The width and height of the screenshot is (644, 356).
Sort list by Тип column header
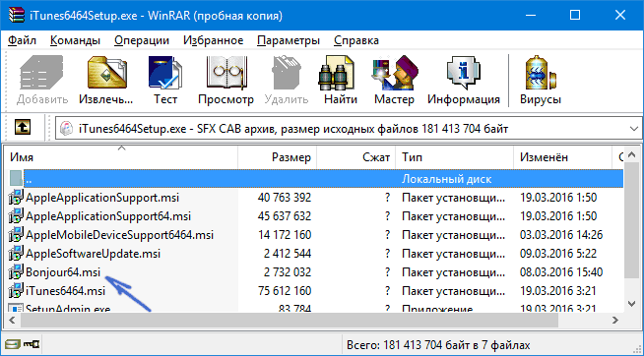(455, 157)
